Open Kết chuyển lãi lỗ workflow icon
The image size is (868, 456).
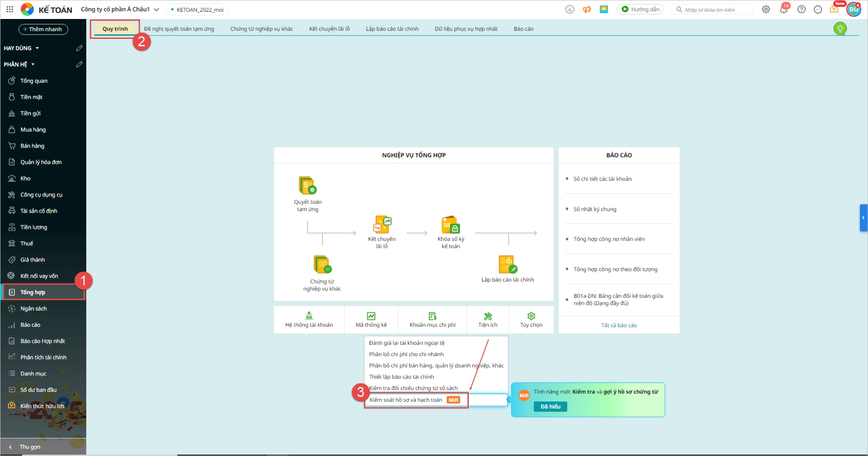(x=382, y=224)
